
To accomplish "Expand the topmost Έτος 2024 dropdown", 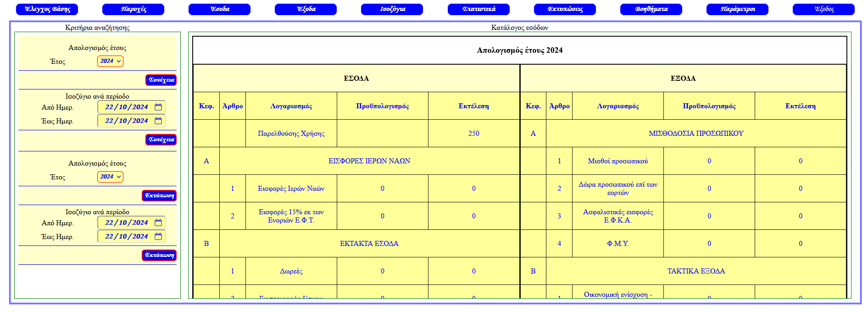I will tap(110, 61).
